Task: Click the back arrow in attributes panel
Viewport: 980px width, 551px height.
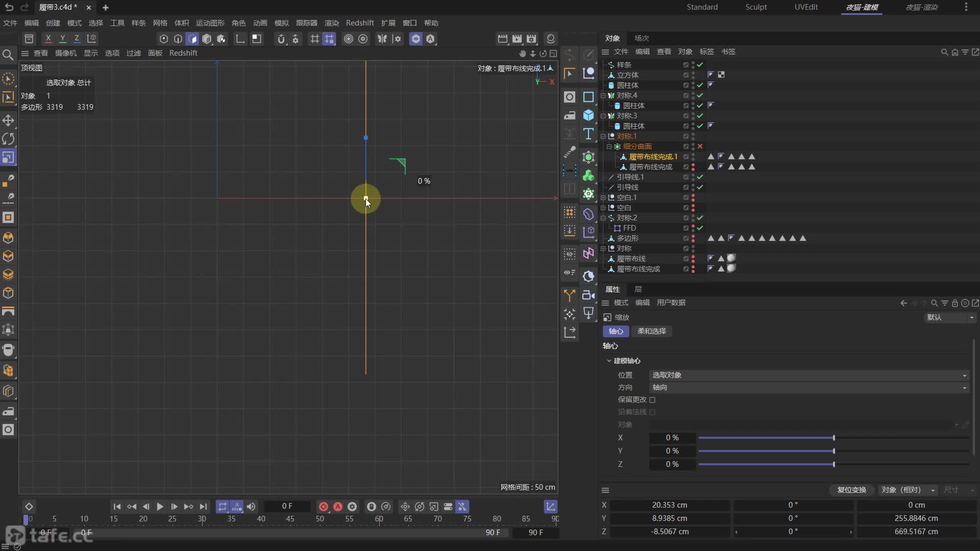Action: point(903,303)
